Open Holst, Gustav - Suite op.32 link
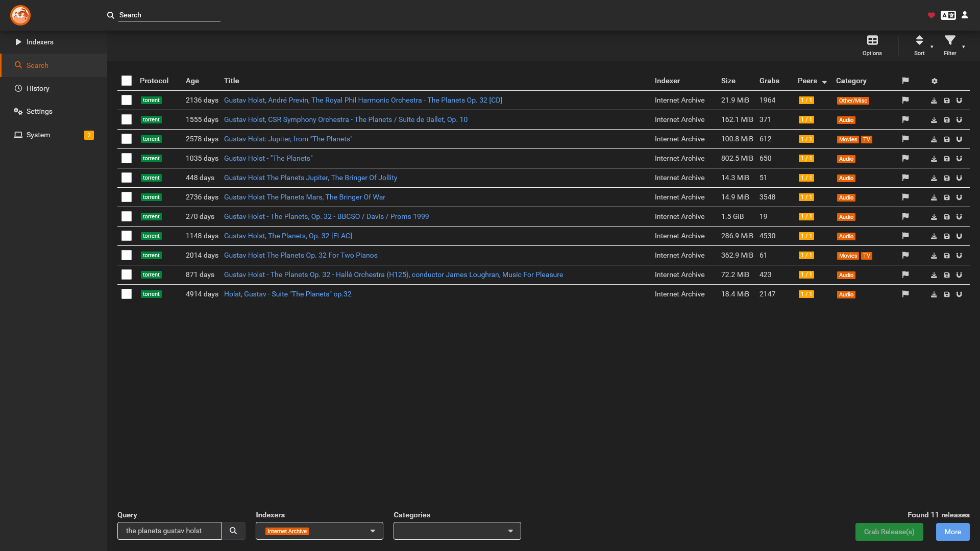The image size is (980, 551). coord(288,294)
